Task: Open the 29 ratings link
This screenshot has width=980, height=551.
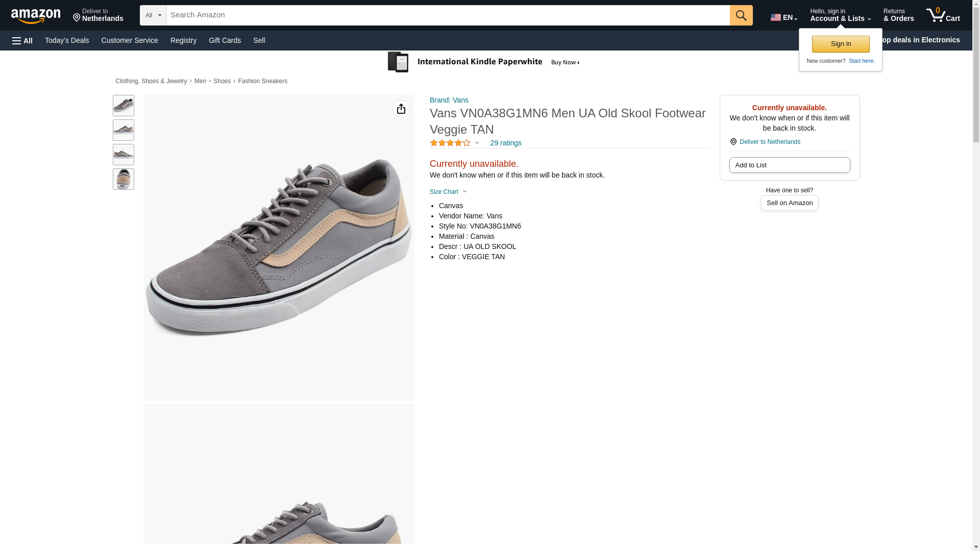Action: click(505, 143)
